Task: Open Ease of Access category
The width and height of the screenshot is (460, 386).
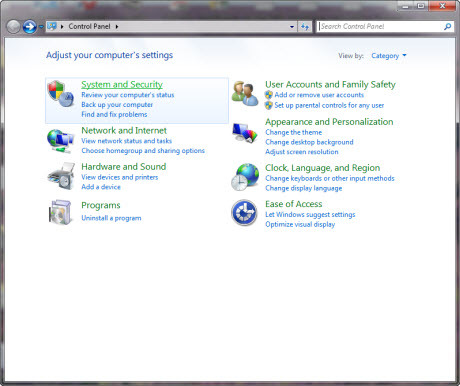Action: [294, 204]
